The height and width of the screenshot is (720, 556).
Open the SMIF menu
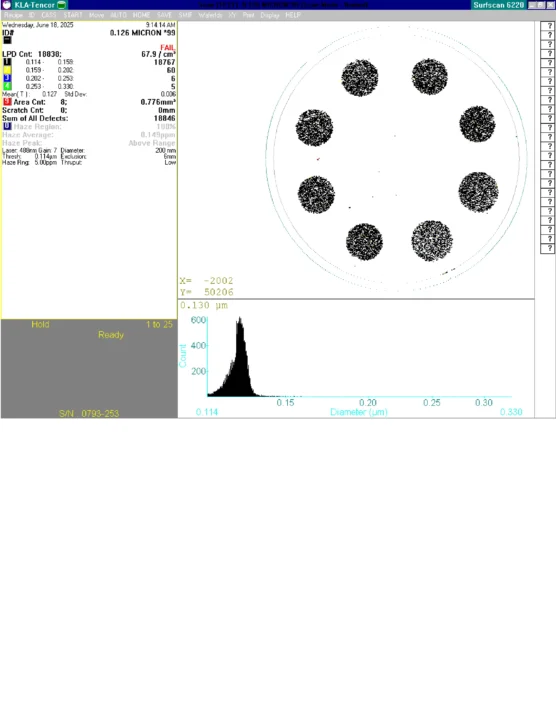pos(185,15)
